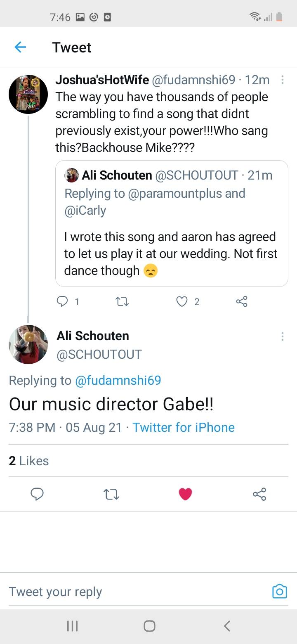Tap the home button in the navigation bar

coord(148,625)
